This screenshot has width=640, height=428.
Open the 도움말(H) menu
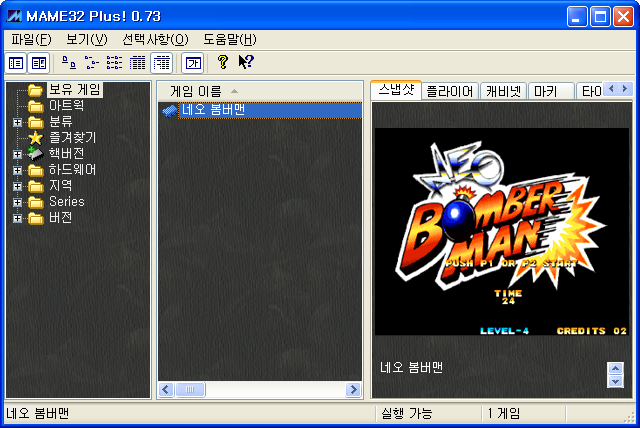230,40
